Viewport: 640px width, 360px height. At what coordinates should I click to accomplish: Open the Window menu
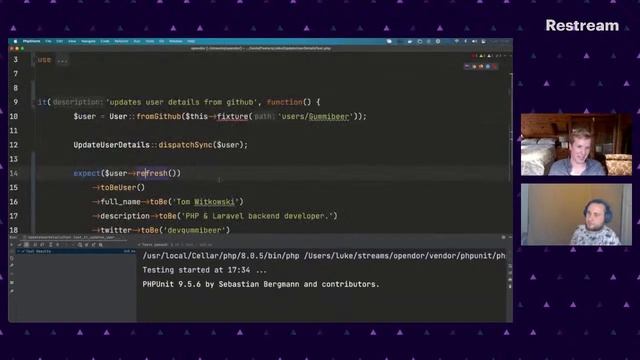click(x=176, y=41)
